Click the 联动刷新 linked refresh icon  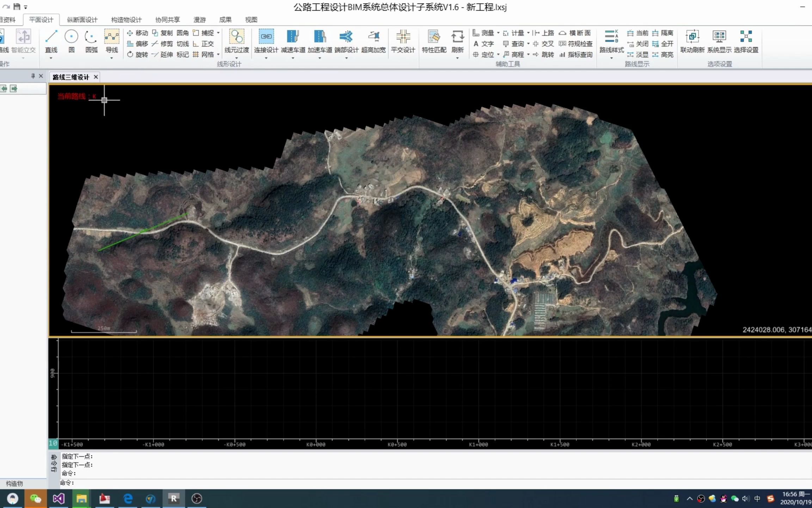[693, 40]
